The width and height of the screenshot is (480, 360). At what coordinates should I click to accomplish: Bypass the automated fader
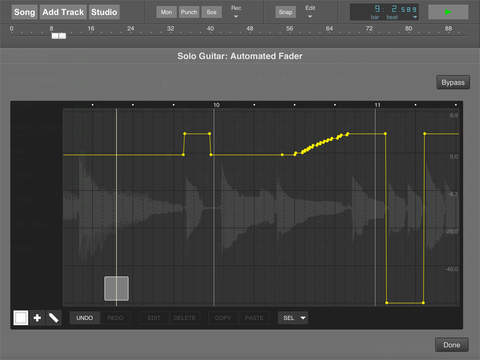[453, 82]
